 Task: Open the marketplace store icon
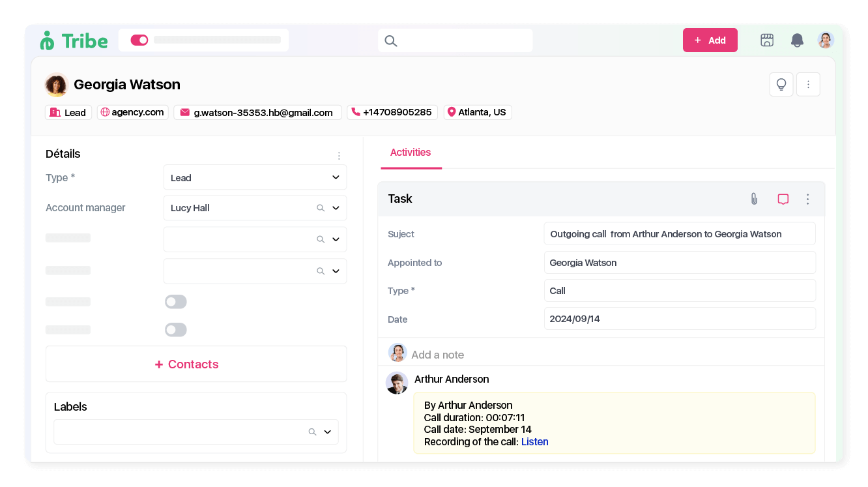767,40
